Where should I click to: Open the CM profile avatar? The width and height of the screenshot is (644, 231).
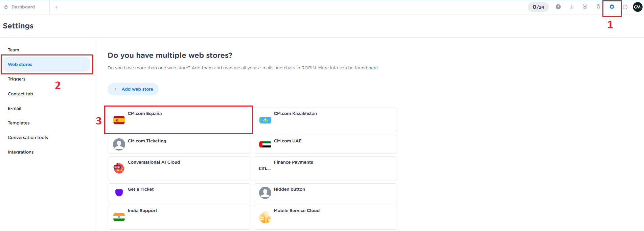point(638,7)
